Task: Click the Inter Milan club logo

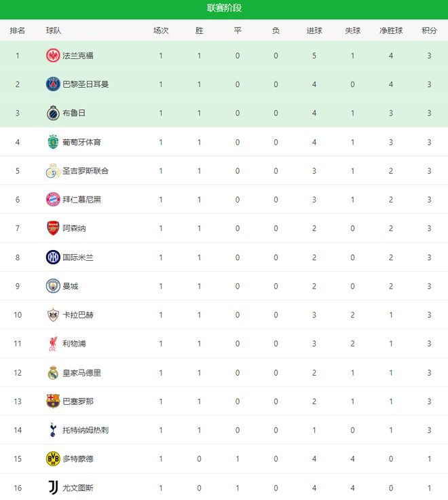Action: point(53,257)
